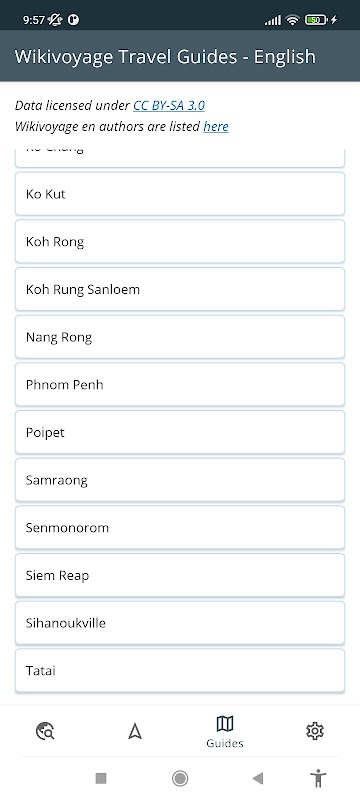Open the Nang Rong guide
360x800 pixels.
[180, 337]
